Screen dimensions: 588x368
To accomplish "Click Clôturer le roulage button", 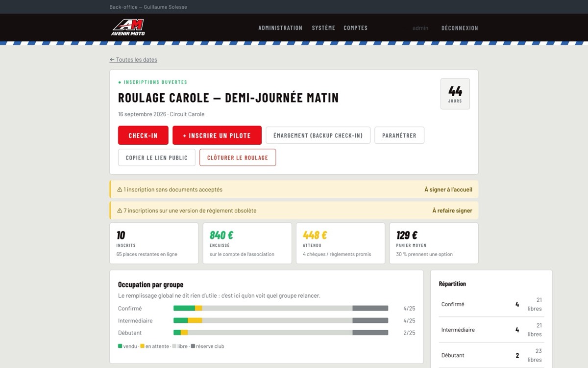I will point(238,158).
